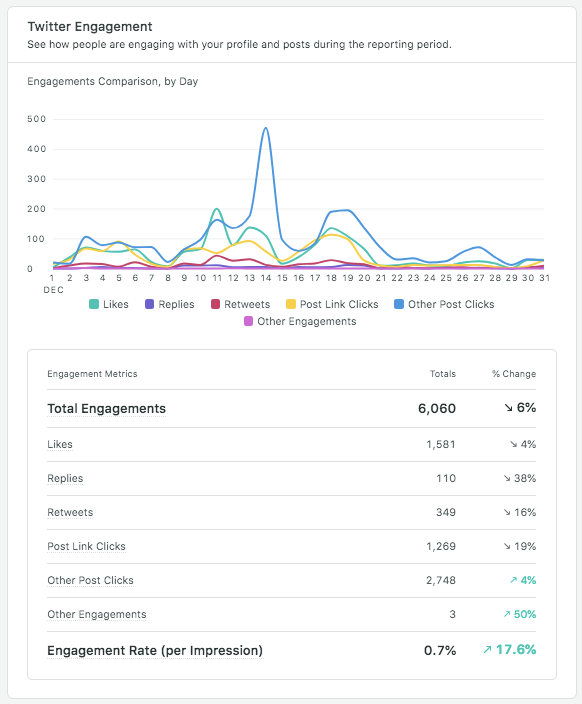Viewport: 582px width, 704px height.
Task: Click the Likes total 1,581
Action: (441, 444)
